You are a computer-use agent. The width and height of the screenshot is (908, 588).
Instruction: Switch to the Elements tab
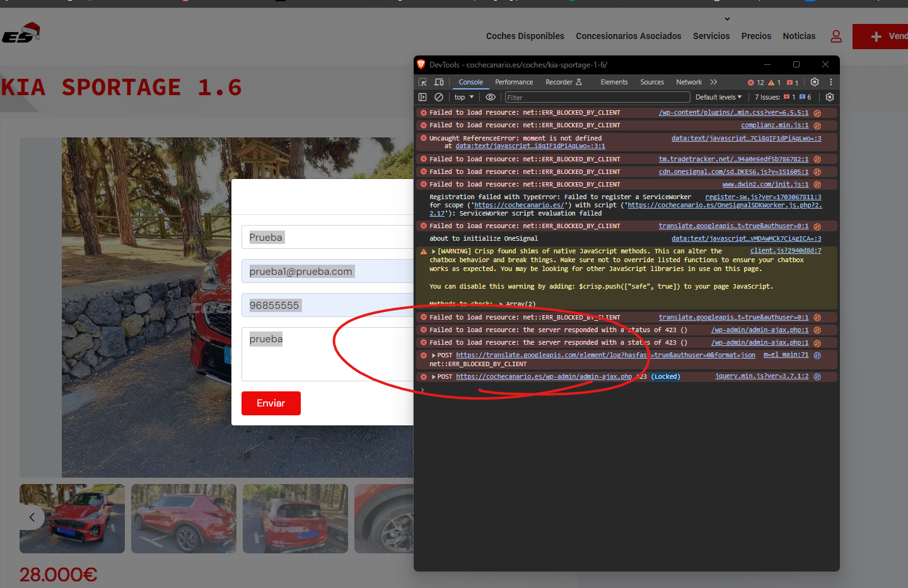click(x=614, y=82)
